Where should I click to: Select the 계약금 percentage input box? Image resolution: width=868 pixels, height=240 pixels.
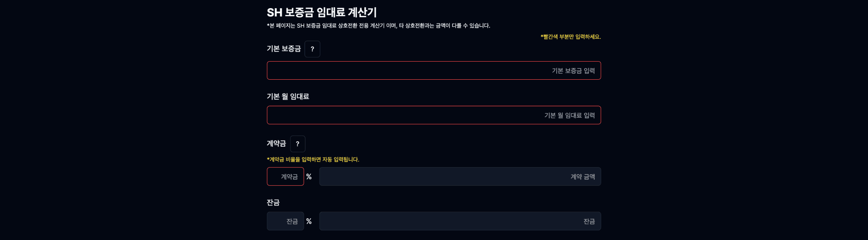(285, 177)
